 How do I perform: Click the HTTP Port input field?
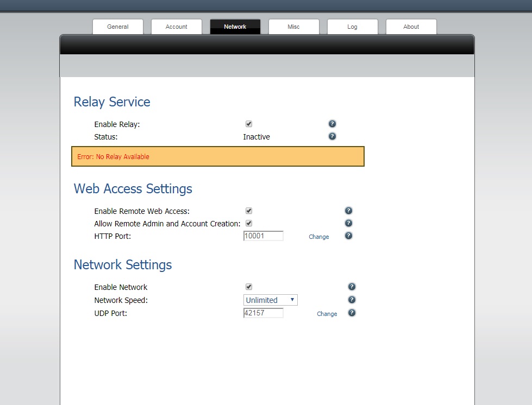pos(264,236)
